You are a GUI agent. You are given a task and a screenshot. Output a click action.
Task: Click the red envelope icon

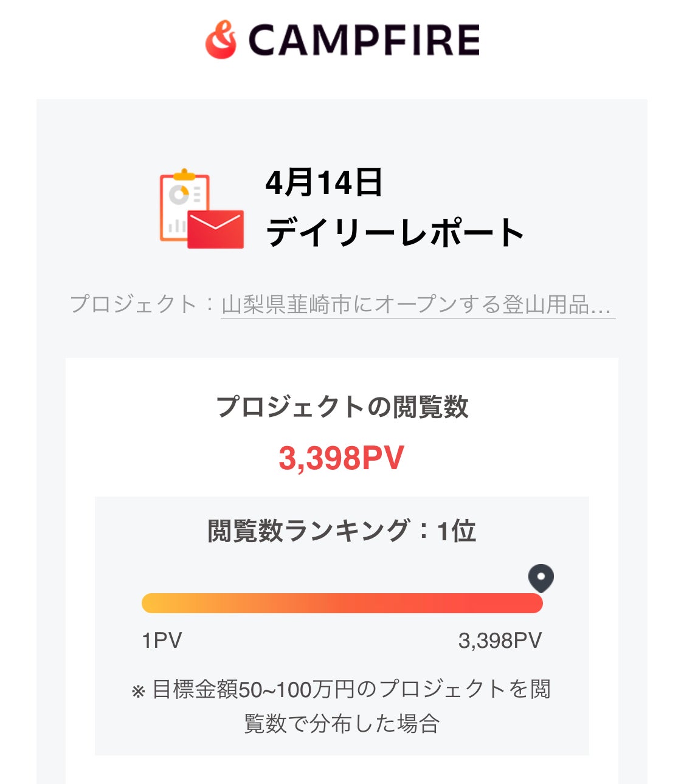215,229
